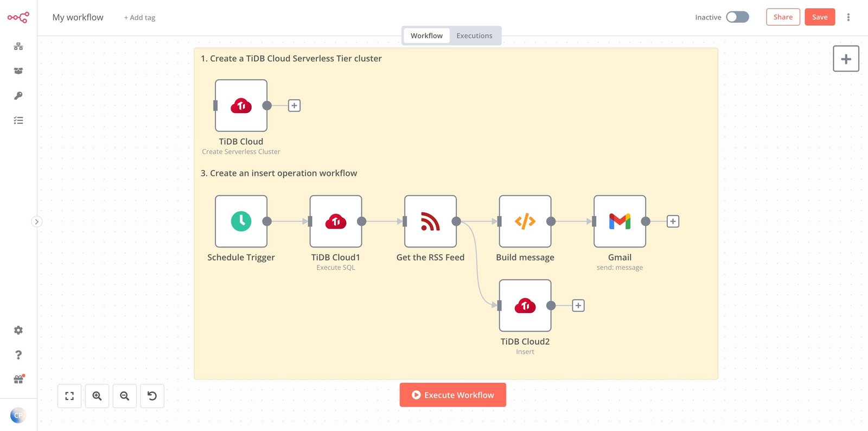Open Workflows from the sidebar
This screenshot has height=431, width=868.
click(18, 47)
